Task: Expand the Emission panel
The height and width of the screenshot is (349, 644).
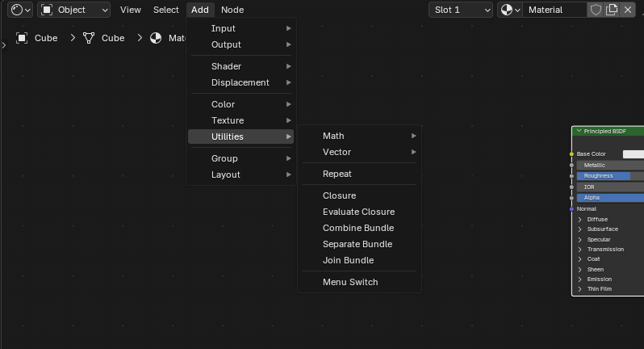Action: (x=579, y=280)
